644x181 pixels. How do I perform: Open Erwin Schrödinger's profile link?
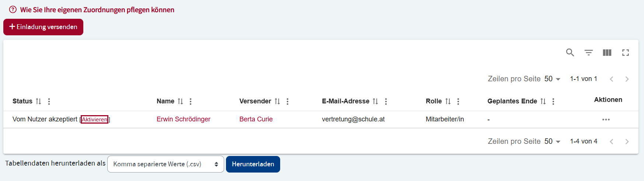point(183,119)
